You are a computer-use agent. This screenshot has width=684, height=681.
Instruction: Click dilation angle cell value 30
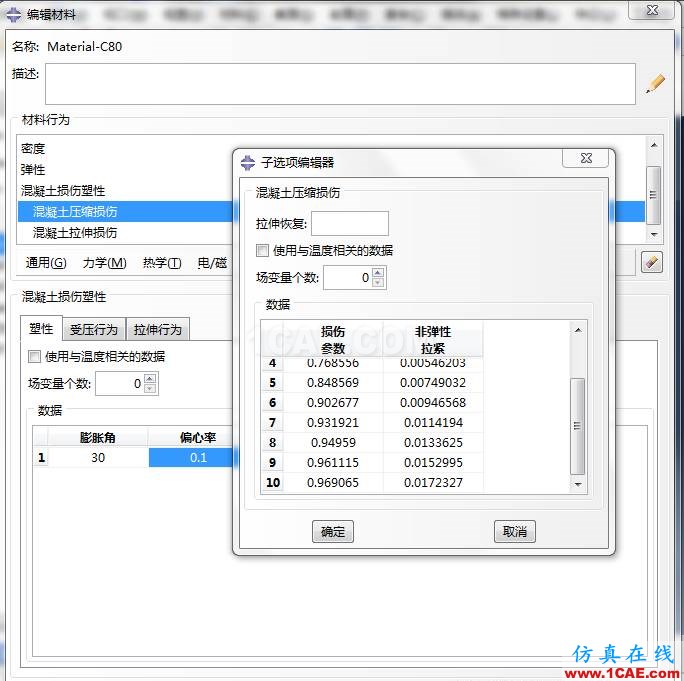(x=98, y=458)
